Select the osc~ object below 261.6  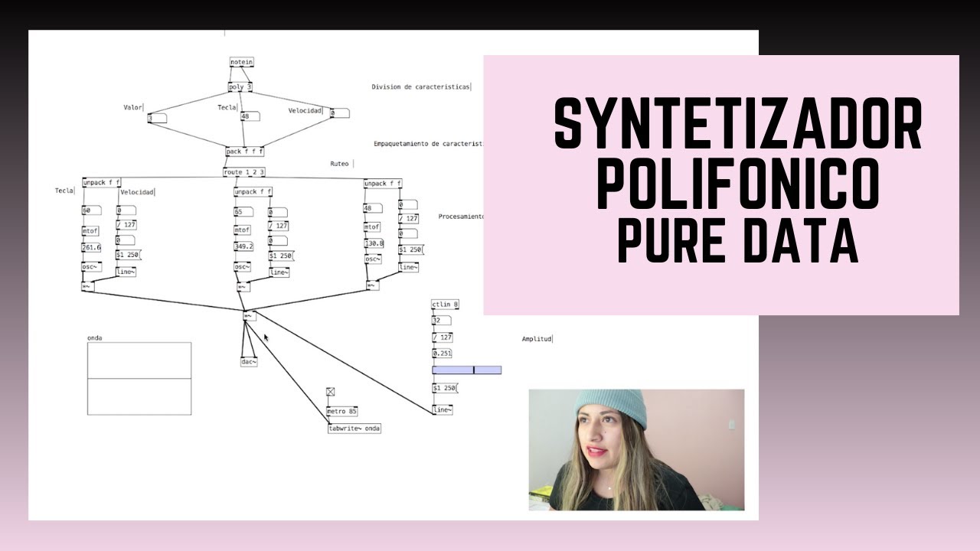click(91, 266)
